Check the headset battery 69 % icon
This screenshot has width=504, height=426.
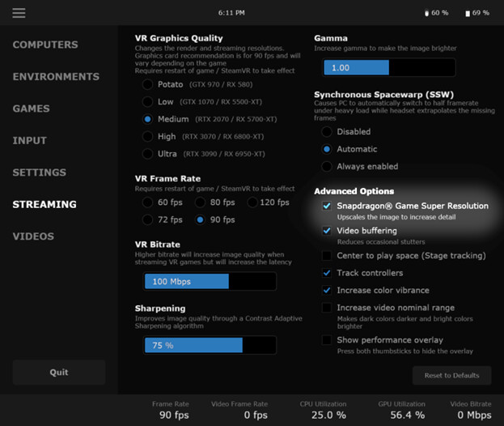[x=468, y=13]
